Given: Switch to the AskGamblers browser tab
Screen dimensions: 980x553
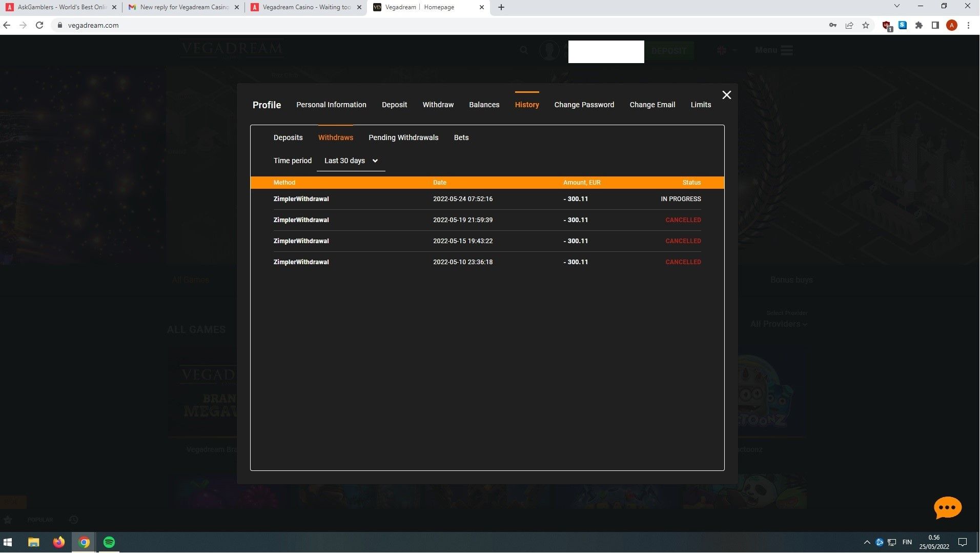Looking at the screenshot, I should [x=60, y=7].
